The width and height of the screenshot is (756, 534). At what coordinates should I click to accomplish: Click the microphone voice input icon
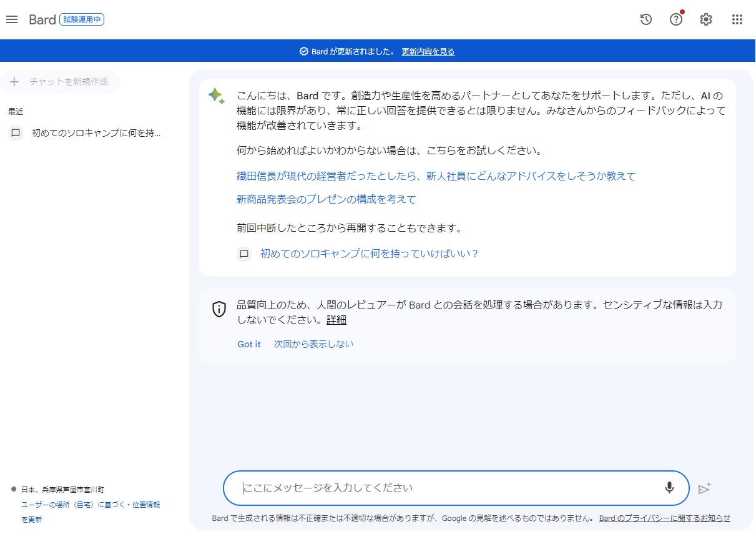pos(669,488)
